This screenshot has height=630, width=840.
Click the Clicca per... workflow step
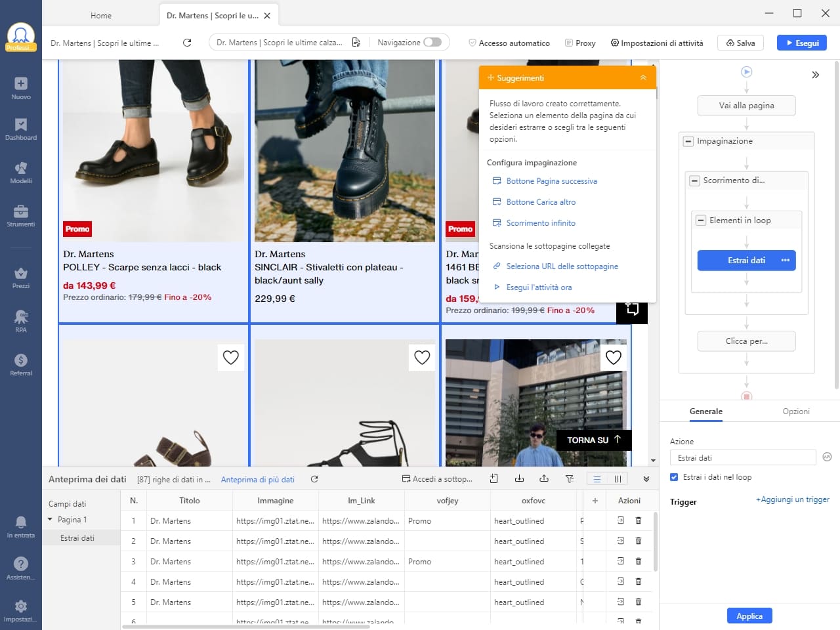(x=746, y=341)
